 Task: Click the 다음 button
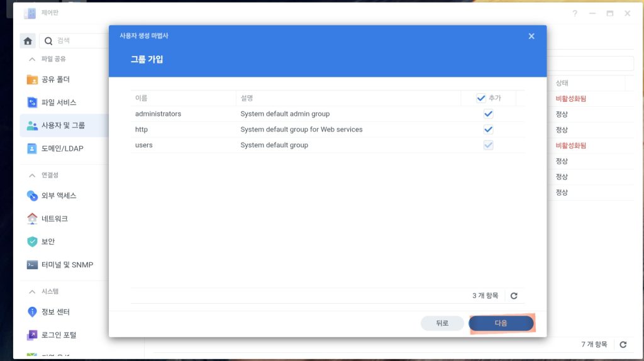[x=501, y=323]
